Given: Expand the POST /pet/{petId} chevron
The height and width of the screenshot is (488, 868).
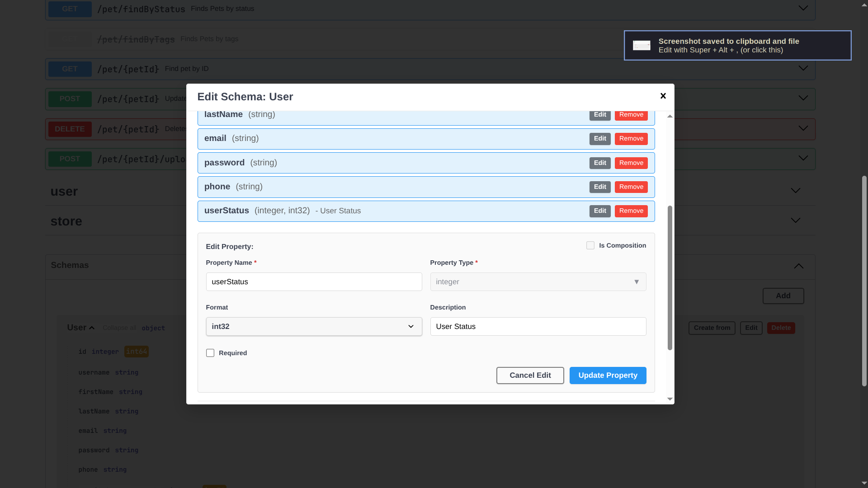Looking at the screenshot, I should pos(803,98).
